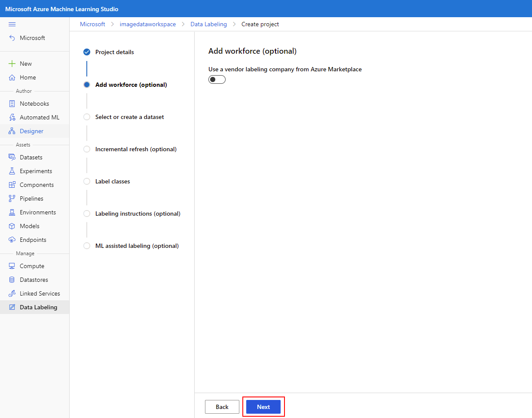Open Environments in the sidebar

(34, 212)
